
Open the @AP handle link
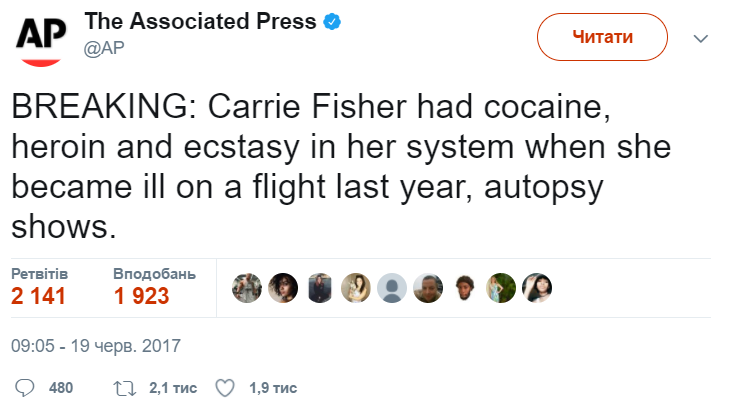click(105, 46)
